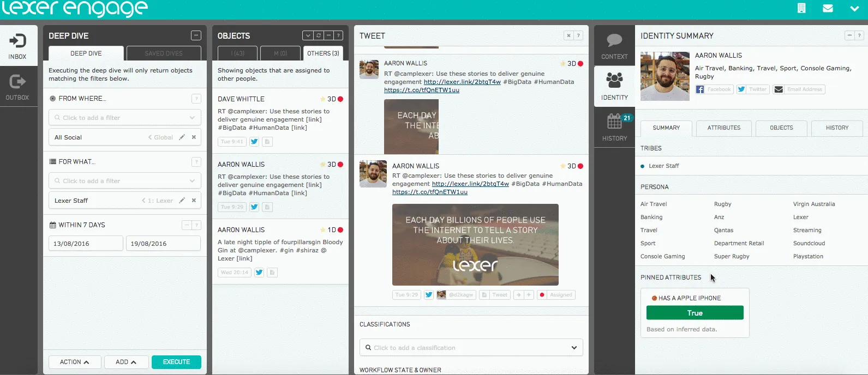Viewport: 868px width, 375px height.
Task: Toggle star on first Aaron Wallis tweet
Action: tap(563, 64)
